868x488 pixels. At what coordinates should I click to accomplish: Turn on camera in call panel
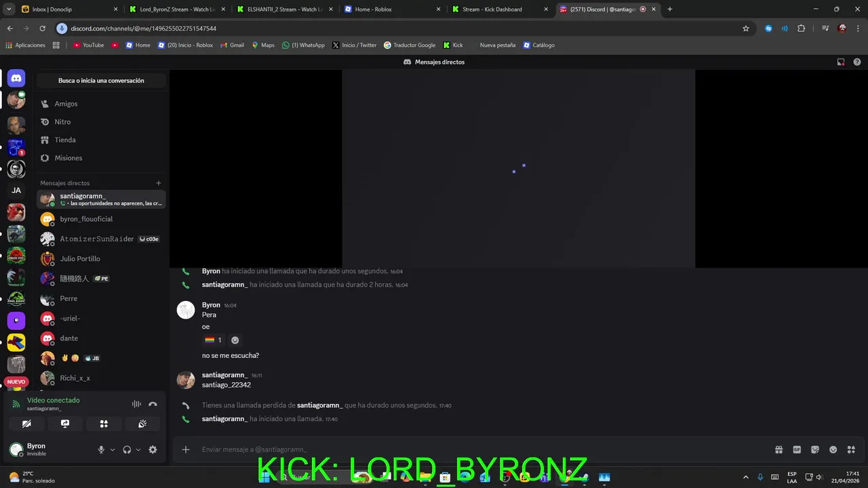(x=26, y=424)
